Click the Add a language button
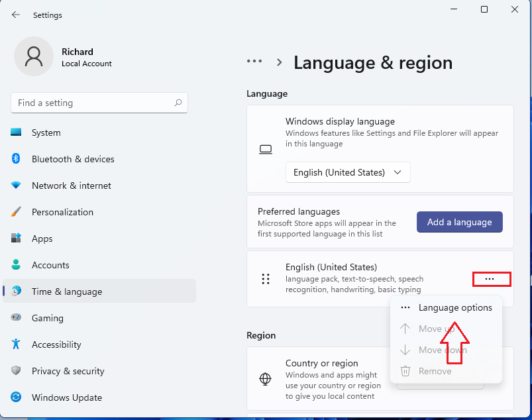Viewport: 532px width, 420px height. pos(459,222)
